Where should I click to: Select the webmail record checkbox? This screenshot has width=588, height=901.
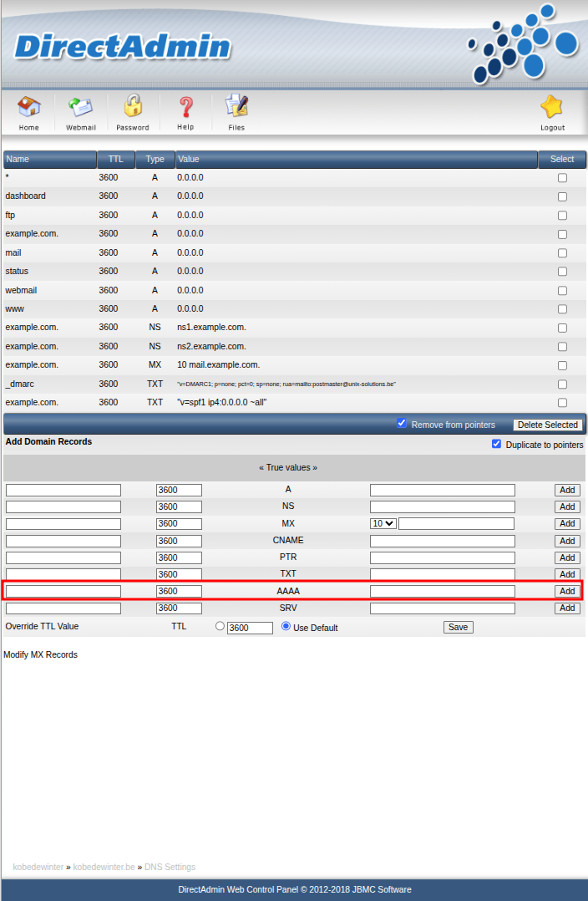(x=562, y=291)
